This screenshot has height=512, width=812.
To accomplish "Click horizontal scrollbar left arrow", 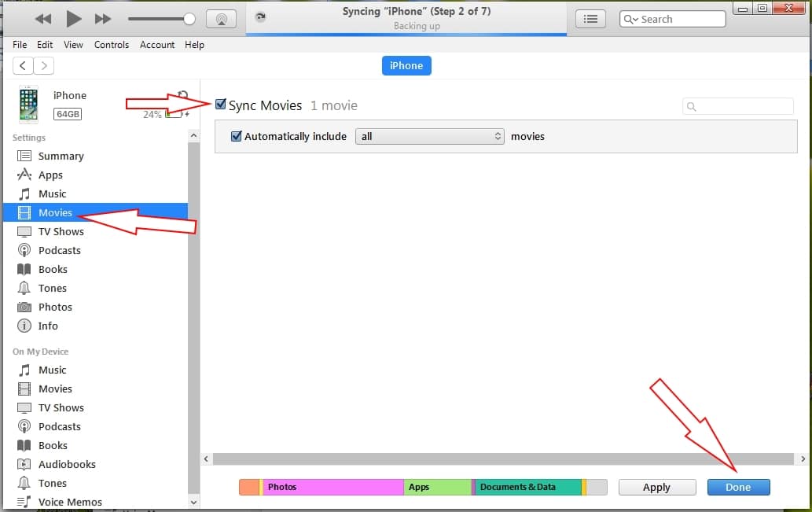I will (x=206, y=459).
